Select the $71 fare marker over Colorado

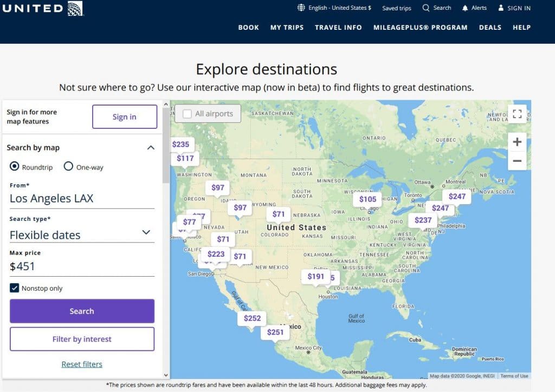(279, 214)
